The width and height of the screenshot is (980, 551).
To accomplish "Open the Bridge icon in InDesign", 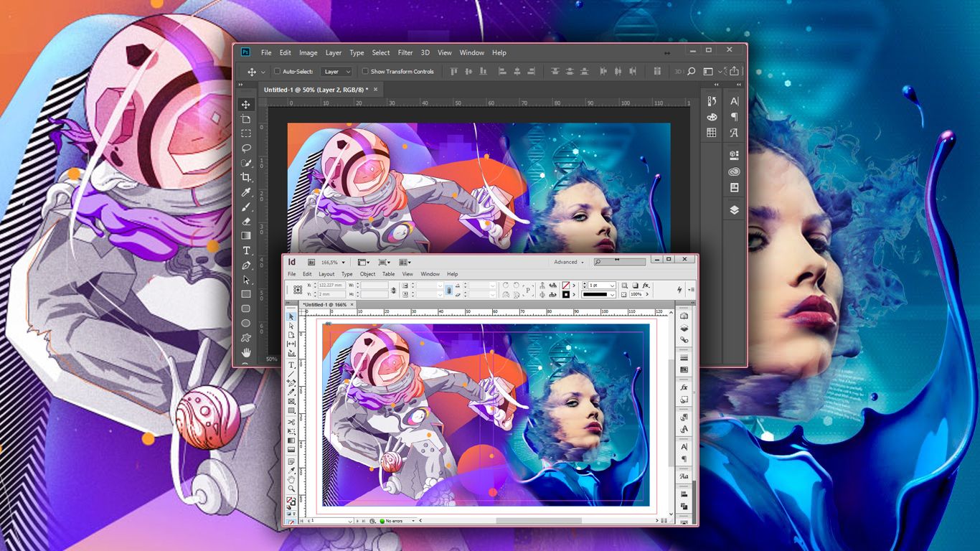I will point(312,263).
